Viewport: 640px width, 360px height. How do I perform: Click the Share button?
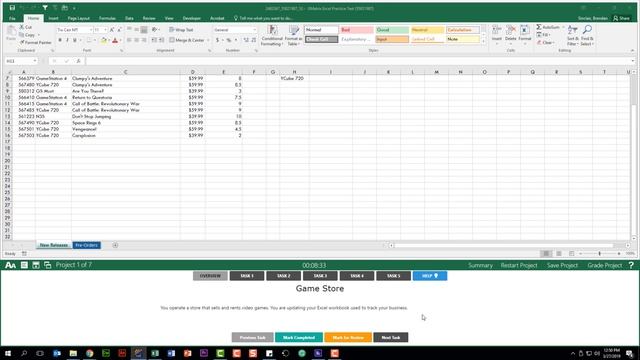pyautogui.click(x=621, y=18)
